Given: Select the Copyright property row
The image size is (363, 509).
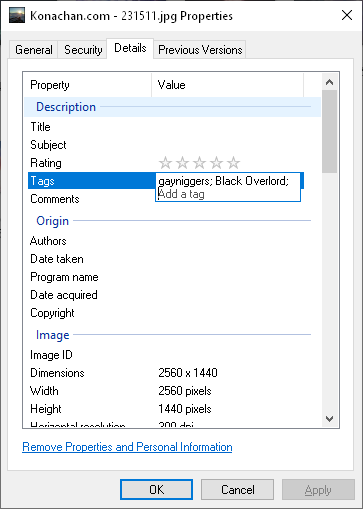Looking at the screenshot, I should pos(172,313).
